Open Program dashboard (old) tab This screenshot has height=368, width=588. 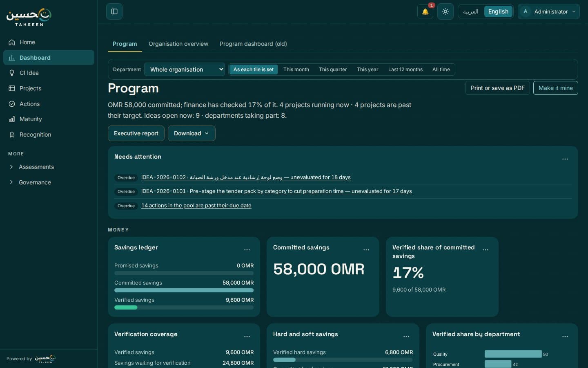(x=253, y=44)
